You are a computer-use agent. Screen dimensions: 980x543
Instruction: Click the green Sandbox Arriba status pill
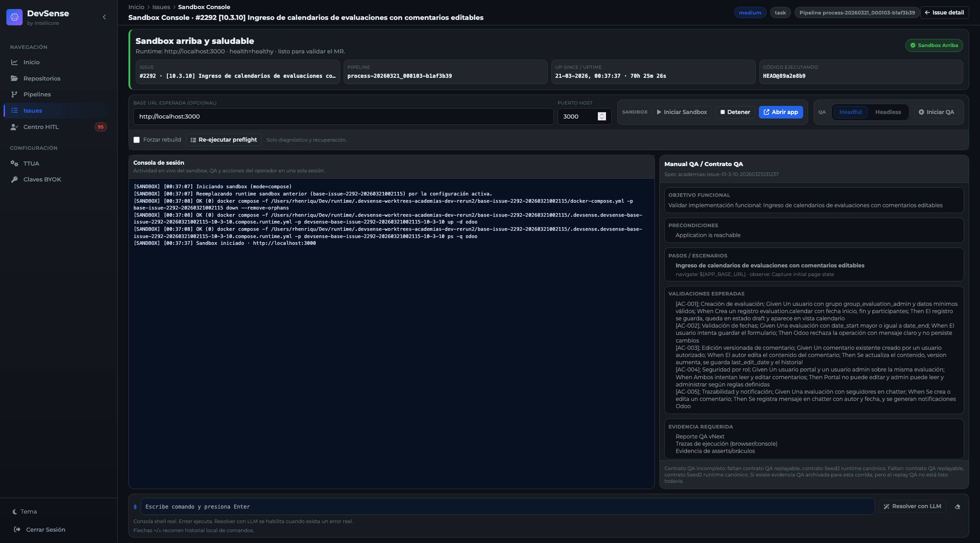tap(934, 45)
